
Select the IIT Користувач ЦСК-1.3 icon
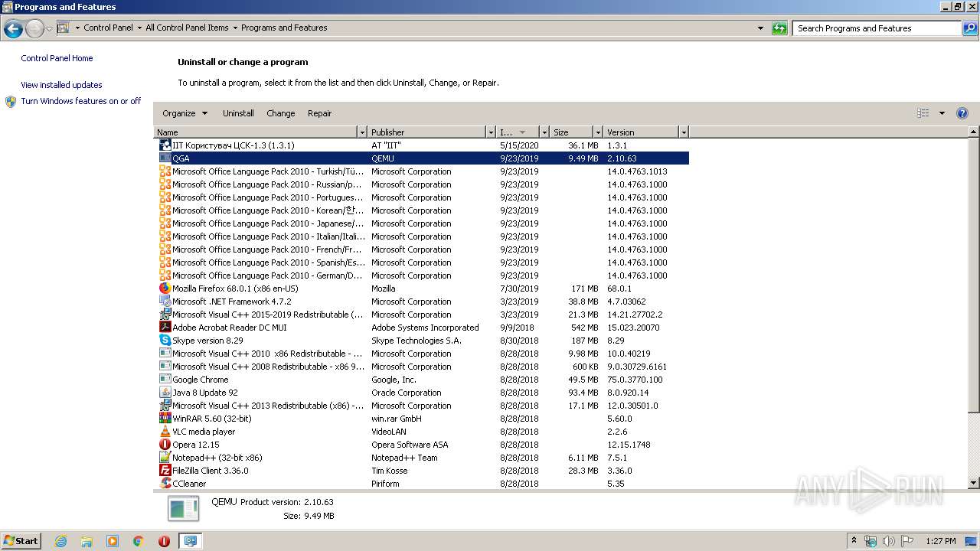pos(165,145)
